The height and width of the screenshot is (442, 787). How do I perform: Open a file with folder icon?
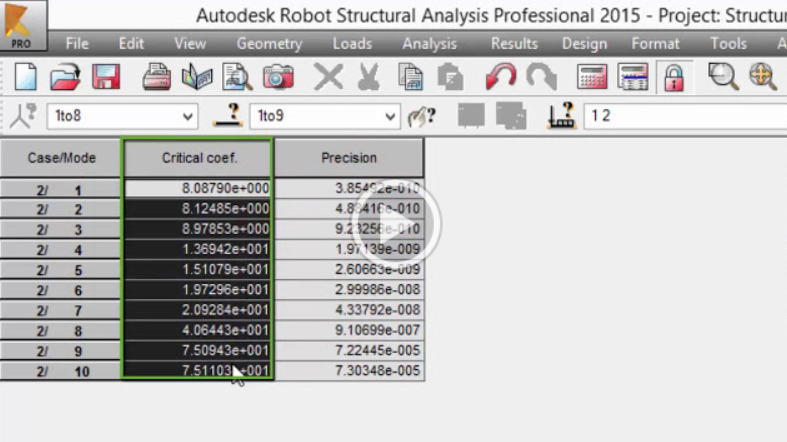(x=65, y=77)
